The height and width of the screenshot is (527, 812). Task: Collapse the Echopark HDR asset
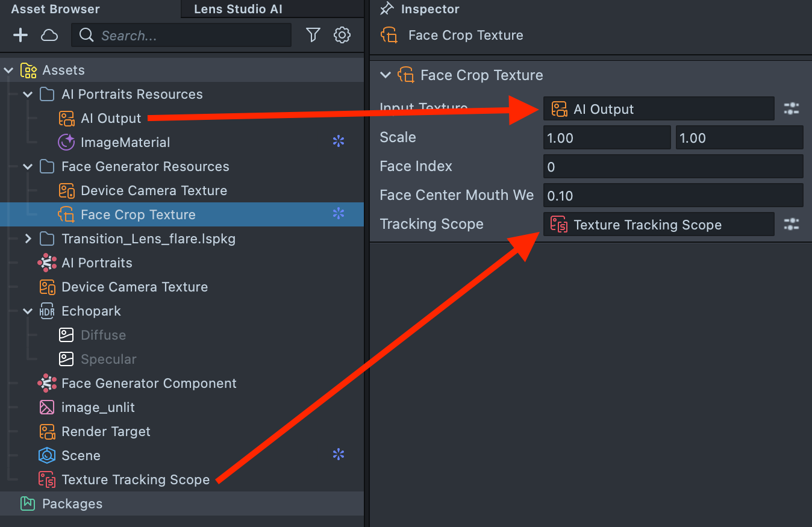tap(28, 311)
